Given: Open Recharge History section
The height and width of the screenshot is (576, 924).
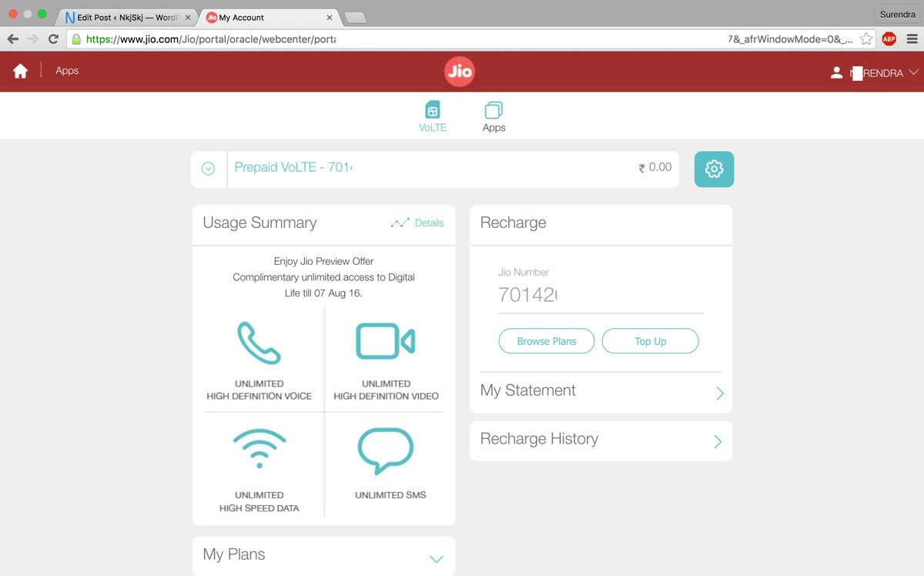Looking at the screenshot, I should pyautogui.click(x=601, y=440).
